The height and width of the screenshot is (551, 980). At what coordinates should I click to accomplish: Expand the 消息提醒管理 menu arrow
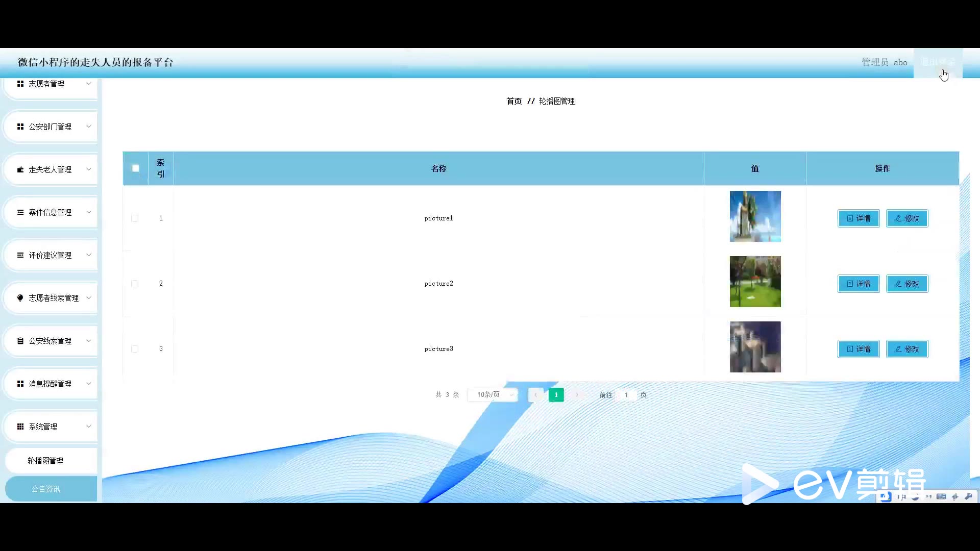[89, 384]
